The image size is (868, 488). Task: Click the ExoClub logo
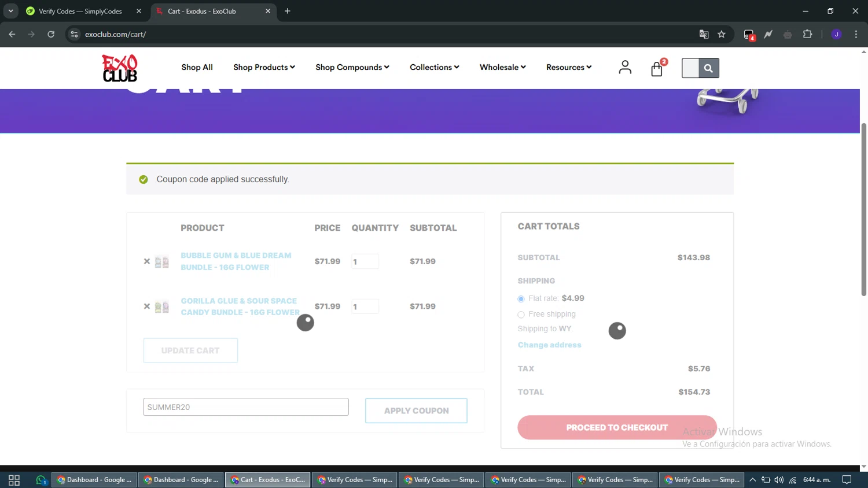coord(120,68)
